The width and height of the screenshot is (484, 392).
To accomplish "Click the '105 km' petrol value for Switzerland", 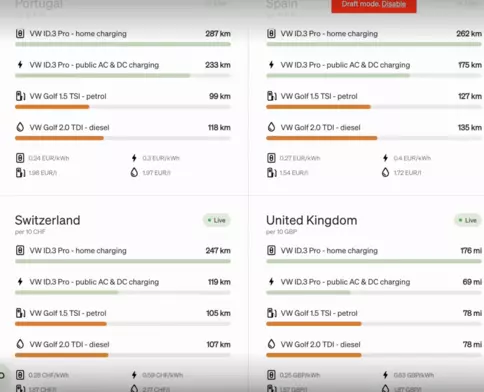I will pyautogui.click(x=218, y=313).
